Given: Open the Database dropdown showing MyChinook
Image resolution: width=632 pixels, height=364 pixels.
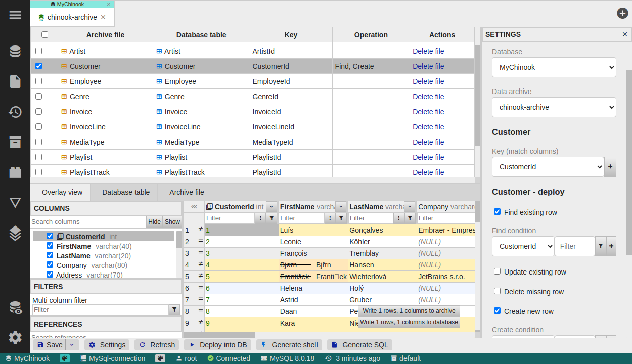Looking at the screenshot, I should [554, 67].
